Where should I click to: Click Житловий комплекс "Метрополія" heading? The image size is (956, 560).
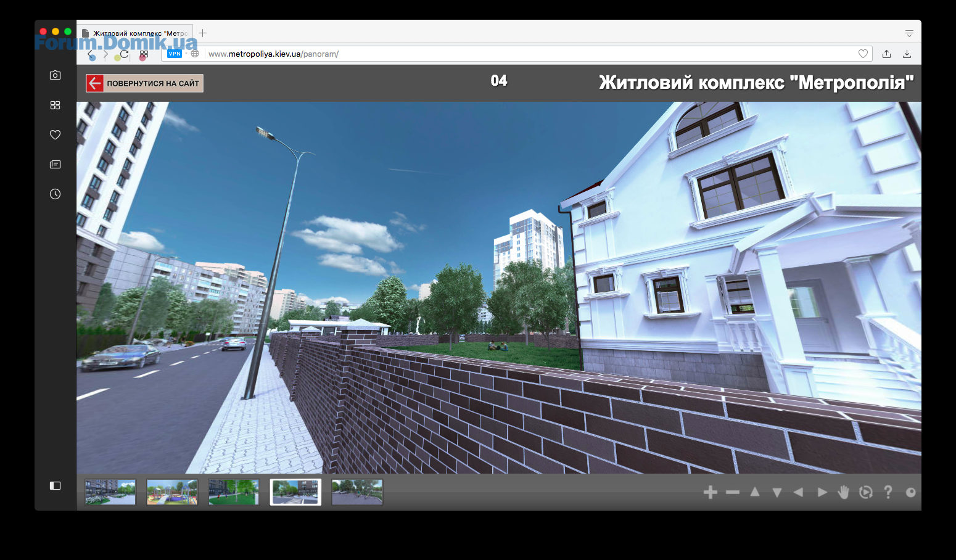pos(756,83)
